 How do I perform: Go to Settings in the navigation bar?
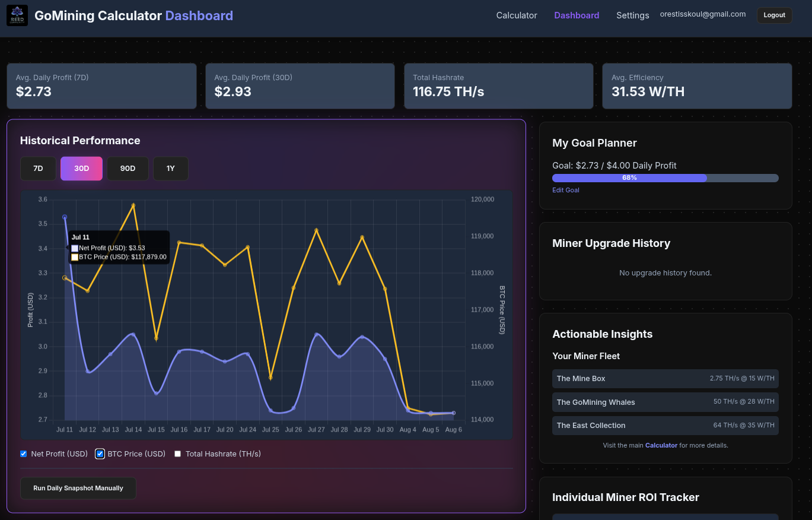(x=632, y=15)
